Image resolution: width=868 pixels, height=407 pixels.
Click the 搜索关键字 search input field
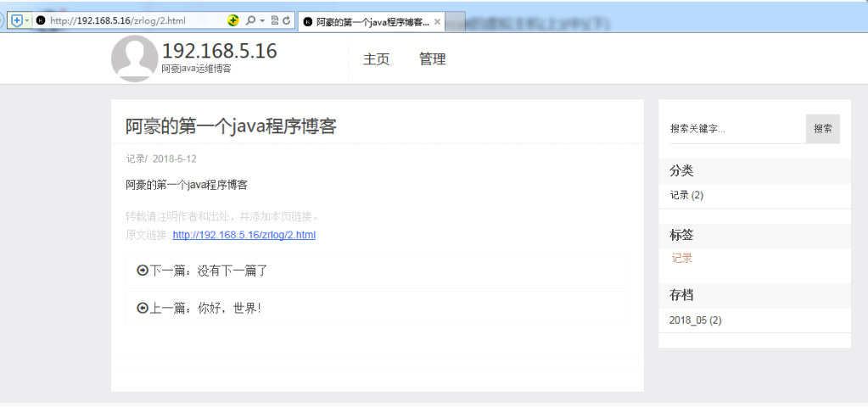click(x=736, y=129)
